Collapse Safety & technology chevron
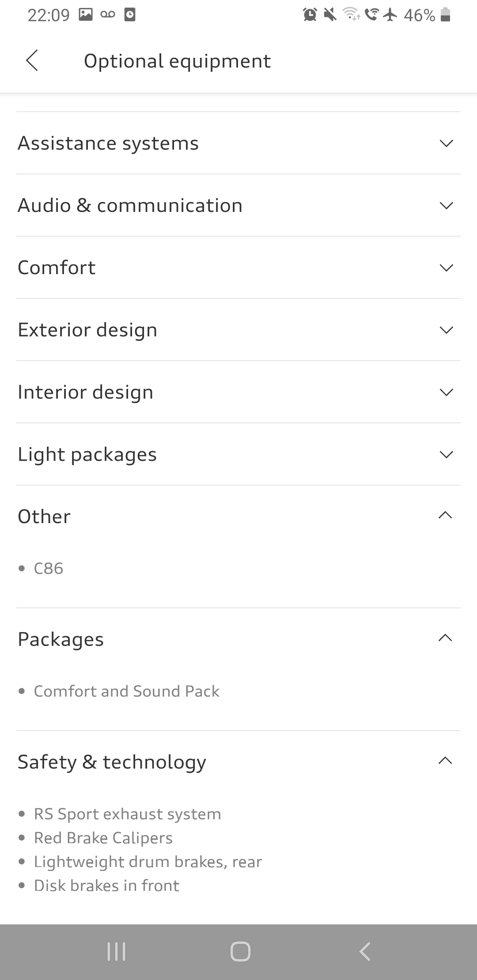Image resolution: width=477 pixels, height=980 pixels. 445,761
